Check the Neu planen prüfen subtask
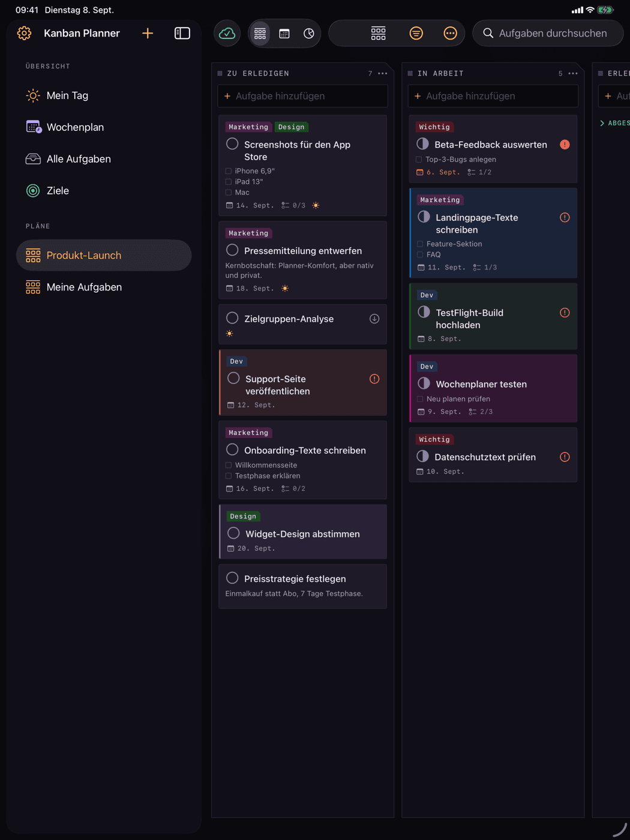 [x=420, y=399]
